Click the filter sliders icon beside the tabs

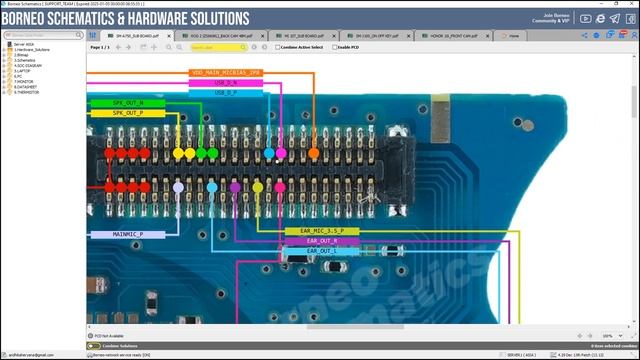(x=93, y=36)
